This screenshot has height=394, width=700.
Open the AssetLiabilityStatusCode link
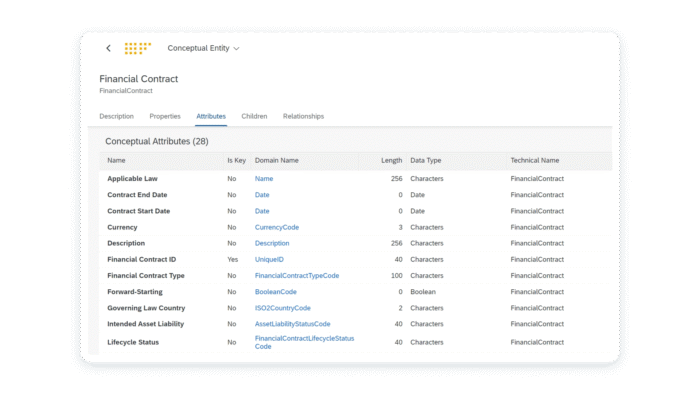292,324
